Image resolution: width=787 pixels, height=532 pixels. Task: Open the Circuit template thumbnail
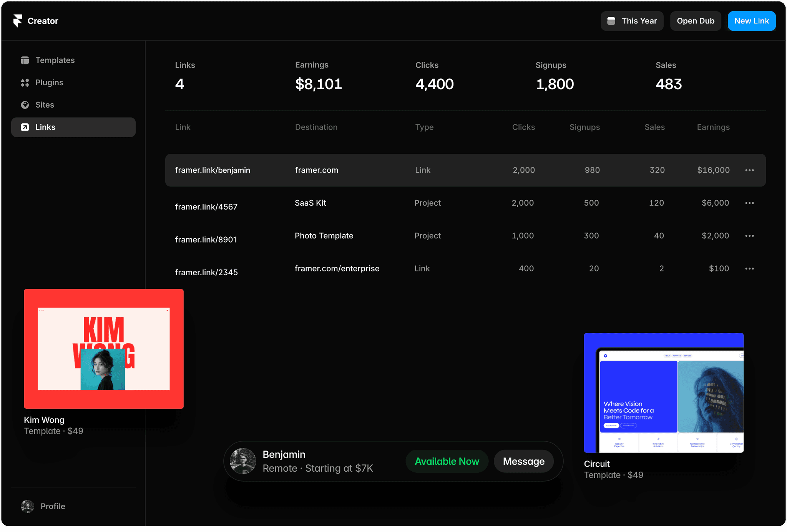point(664,392)
